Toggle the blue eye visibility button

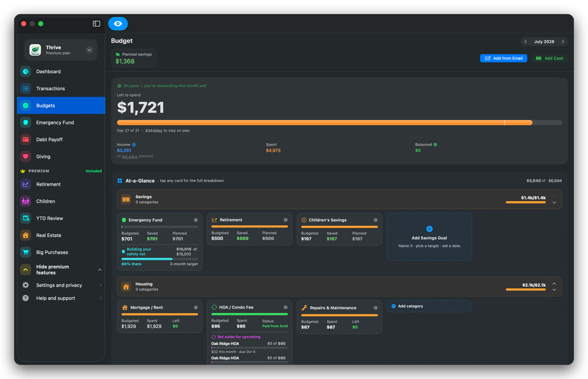click(x=118, y=24)
